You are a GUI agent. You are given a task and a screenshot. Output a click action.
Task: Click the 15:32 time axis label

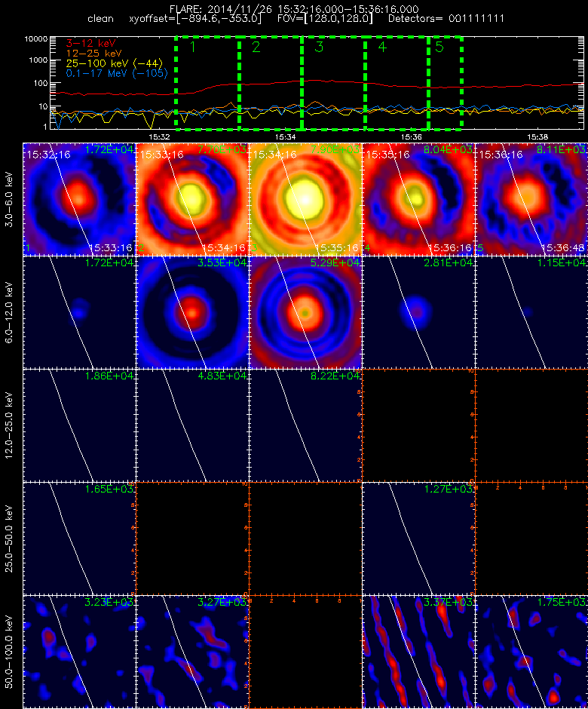(159, 137)
